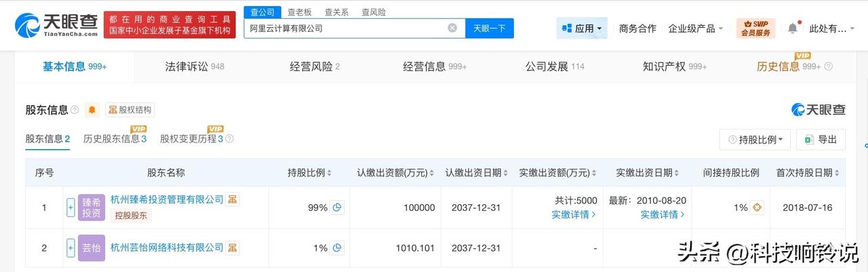
Task: Click help icon after 股权变更历程 tab
Action: (229, 139)
